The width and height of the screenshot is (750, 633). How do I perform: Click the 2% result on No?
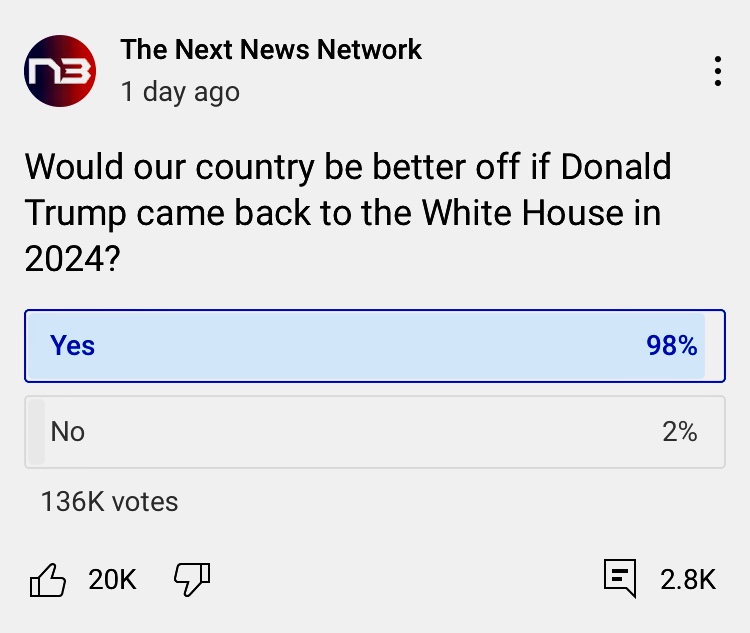(679, 432)
